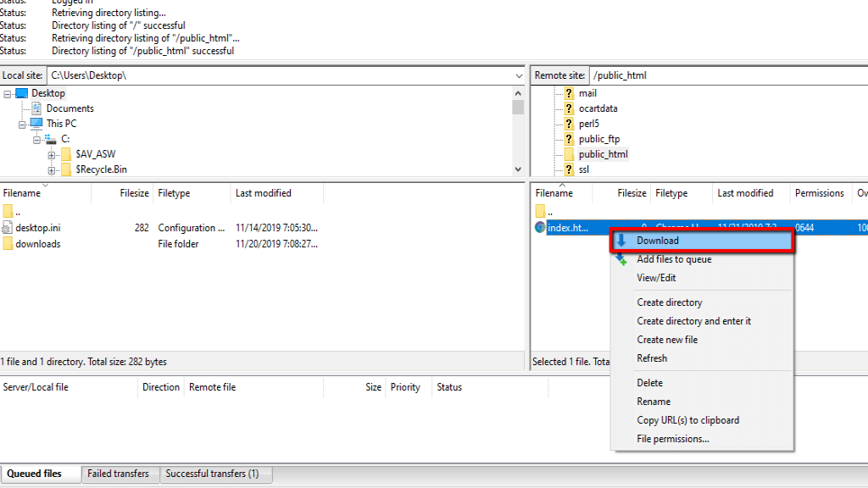868x488 pixels.
Task: Select the downloads folder icon in local list
Action: 8,243
